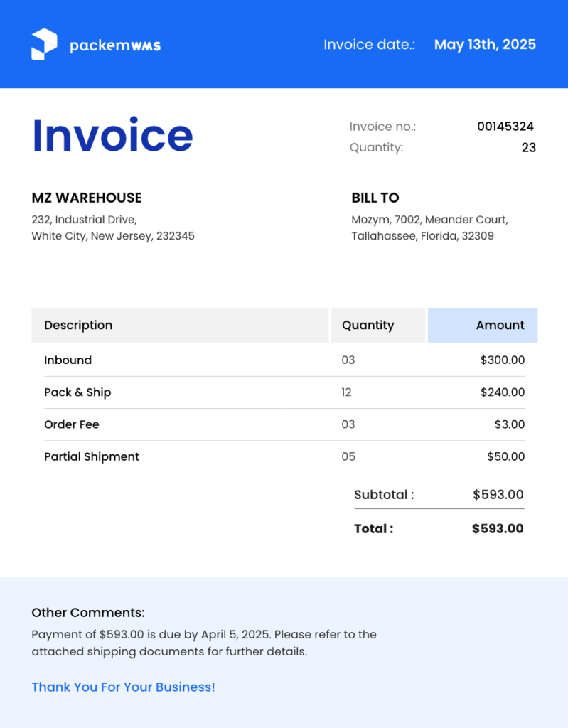Click the Partial Shipment description
Image resolution: width=568 pixels, height=728 pixels.
coord(92,456)
